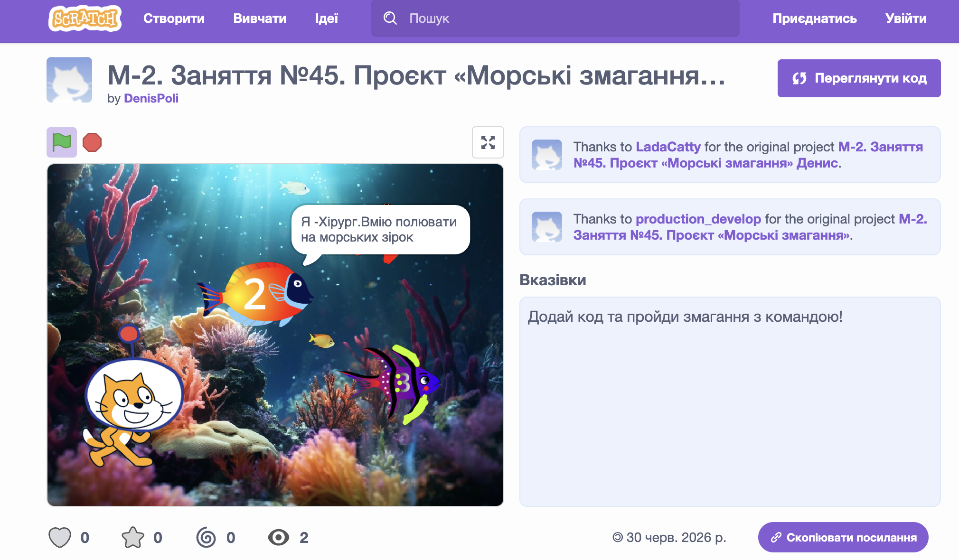
Task: Click the star favorite icon
Action: (133, 537)
